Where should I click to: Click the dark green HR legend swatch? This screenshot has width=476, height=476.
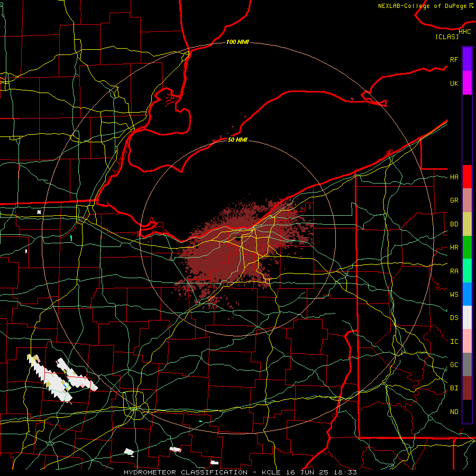(467, 247)
